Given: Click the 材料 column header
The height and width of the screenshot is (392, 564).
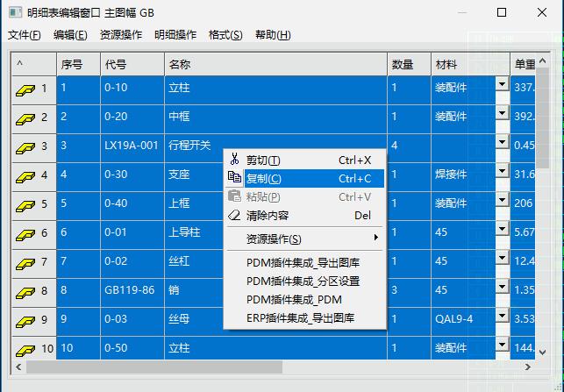Looking at the screenshot, I should pyautogui.click(x=470, y=64).
